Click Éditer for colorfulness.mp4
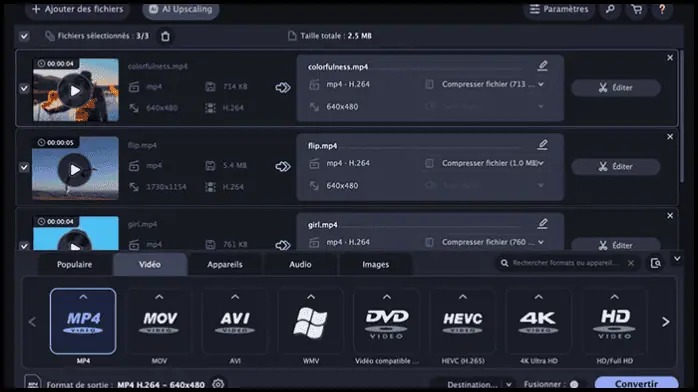 616,88
